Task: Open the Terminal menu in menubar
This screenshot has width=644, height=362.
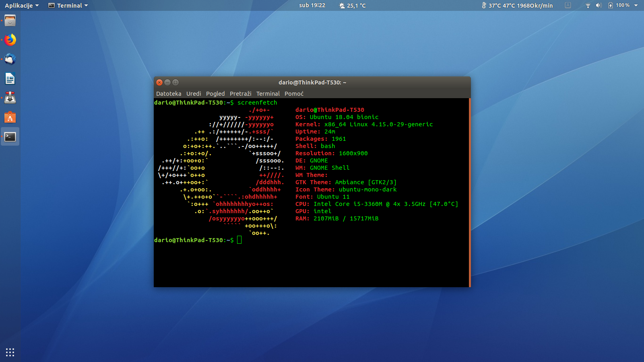Action: point(268,94)
